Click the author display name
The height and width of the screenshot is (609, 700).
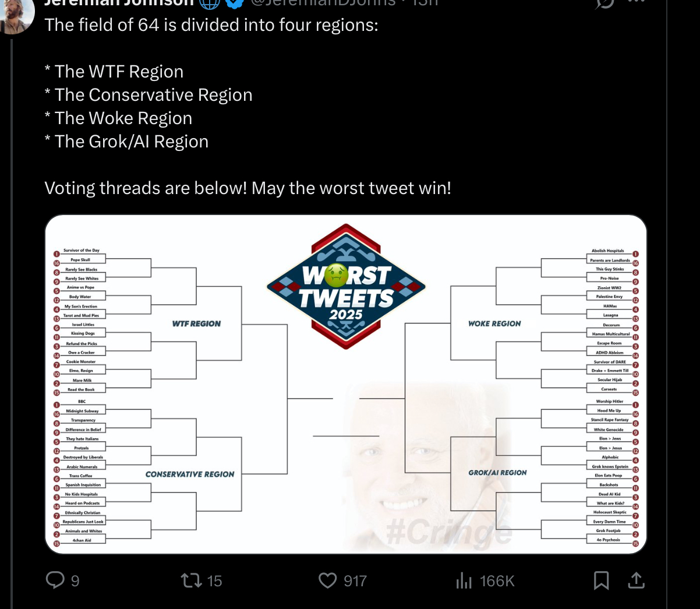[x=119, y=2]
